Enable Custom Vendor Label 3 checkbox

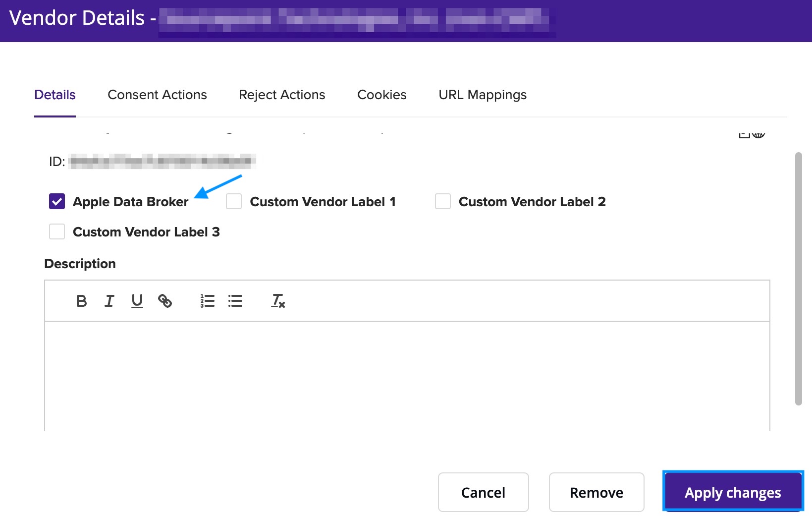coord(57,231)
